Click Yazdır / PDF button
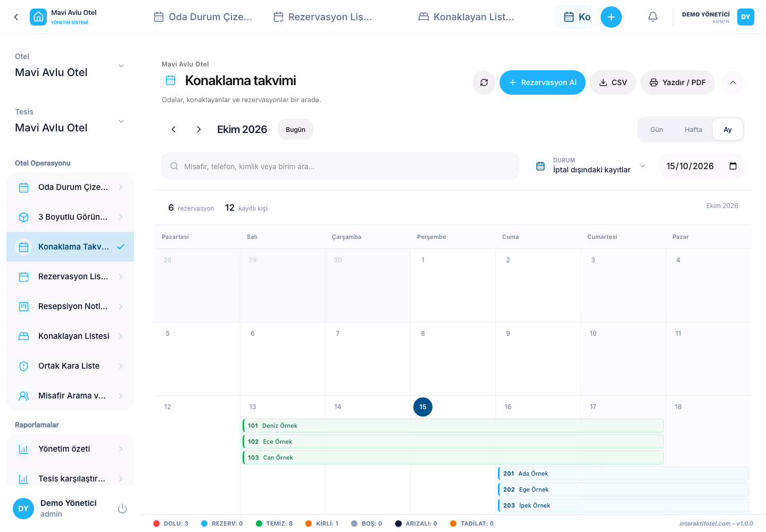 (x=678, y=82)
